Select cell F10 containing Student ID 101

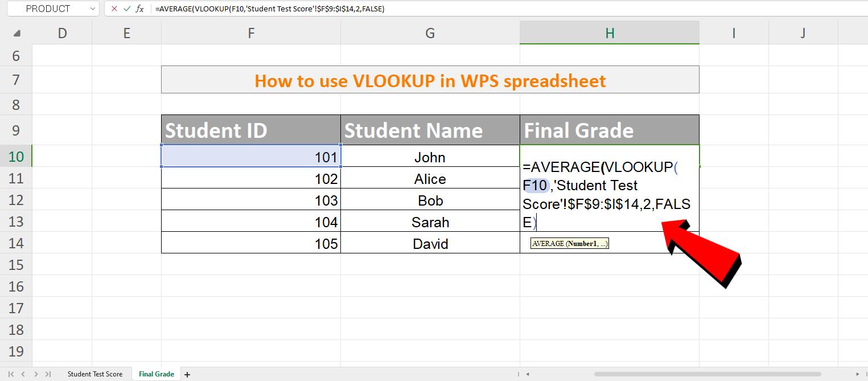[250, 157]
